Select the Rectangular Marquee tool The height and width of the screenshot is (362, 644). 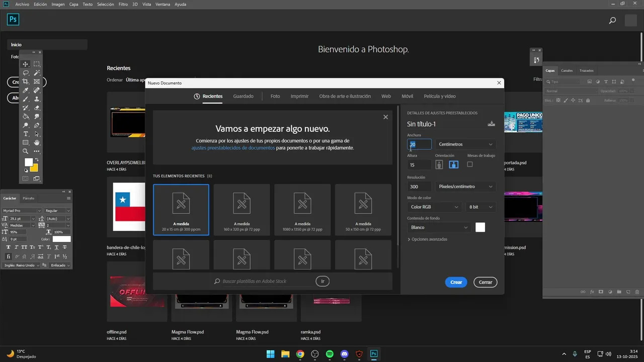click(x=37, y=64)
